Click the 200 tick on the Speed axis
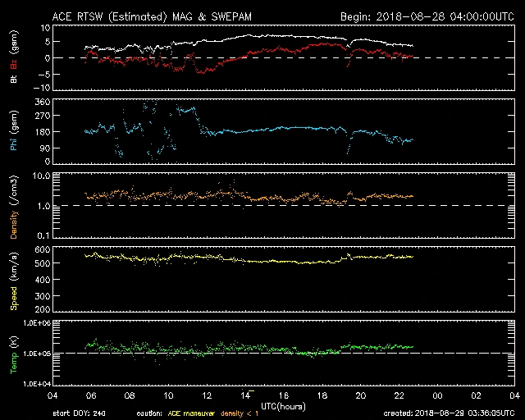 (43, 309)
